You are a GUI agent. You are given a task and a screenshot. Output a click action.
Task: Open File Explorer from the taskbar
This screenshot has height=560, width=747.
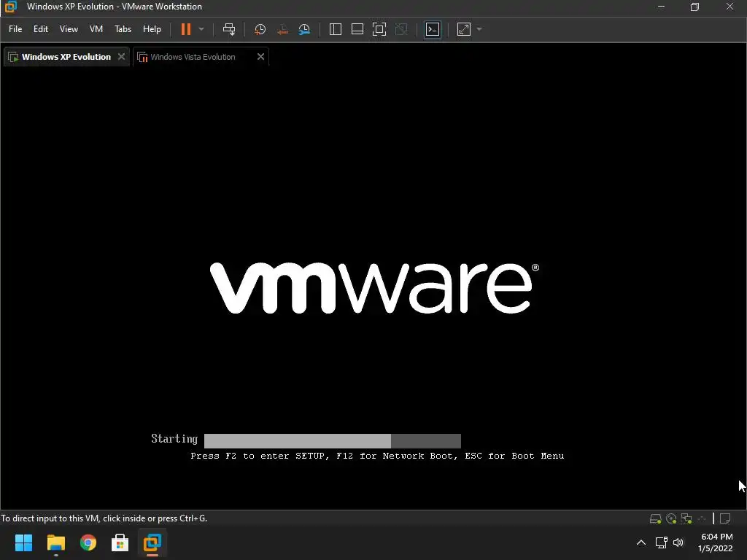coord(55,542)
